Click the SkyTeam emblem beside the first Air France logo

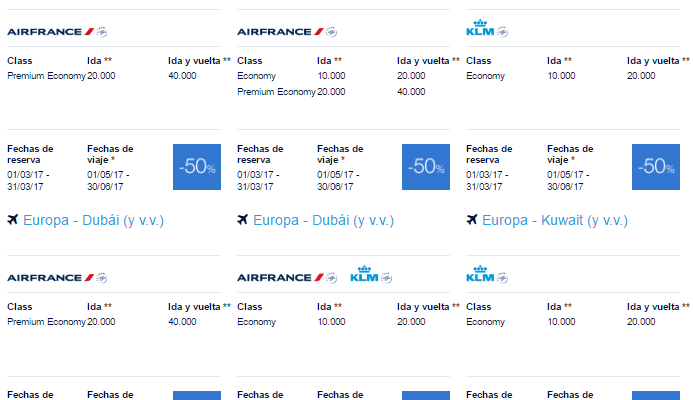[x=102, y=32]
